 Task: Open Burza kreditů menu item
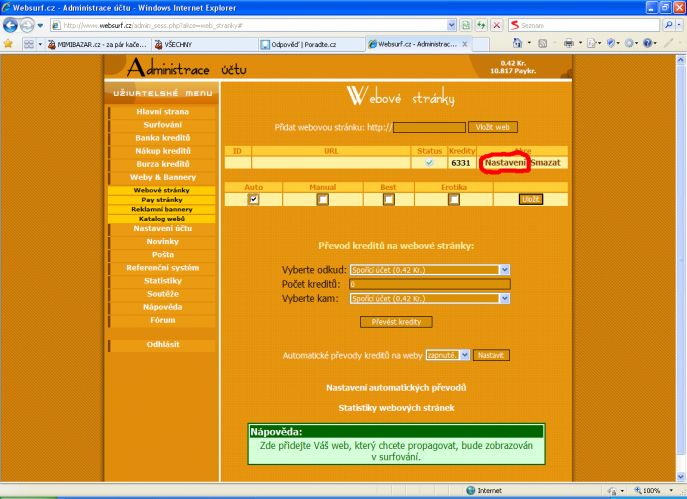[163, 164]
